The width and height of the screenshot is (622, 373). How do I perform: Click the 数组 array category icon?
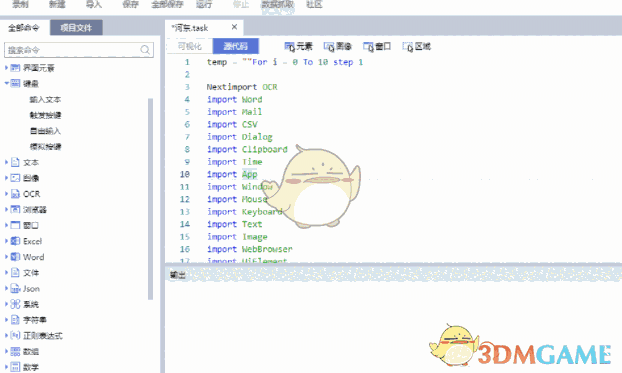click(x=15, y=351)
